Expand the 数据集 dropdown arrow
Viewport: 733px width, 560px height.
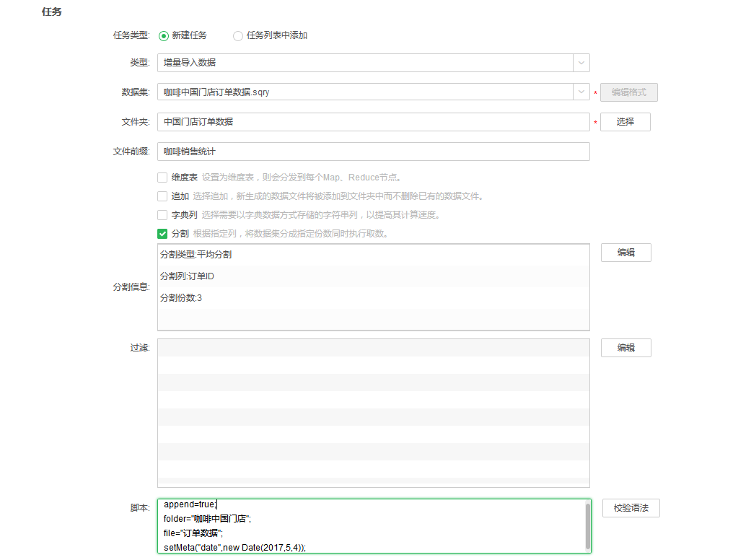(581, 92)
